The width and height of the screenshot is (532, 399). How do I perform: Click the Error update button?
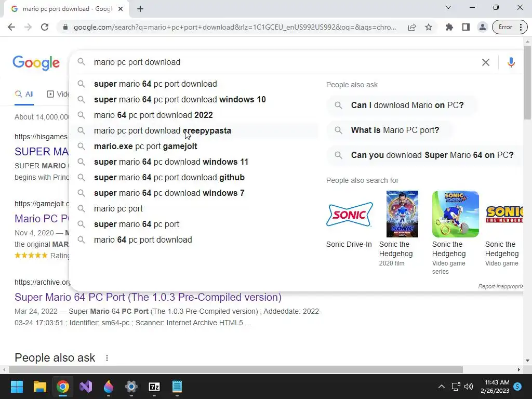(505, 27)
